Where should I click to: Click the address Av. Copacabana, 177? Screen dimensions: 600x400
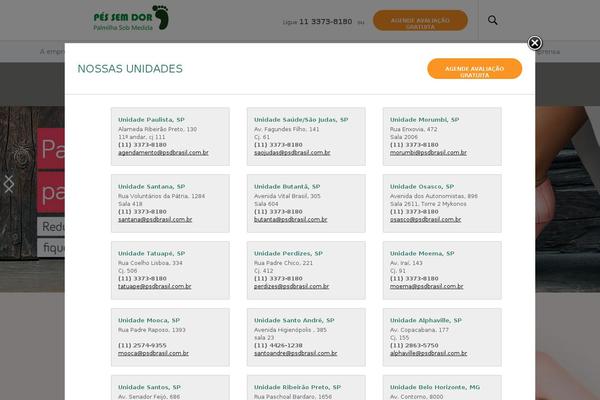[419, 330]
